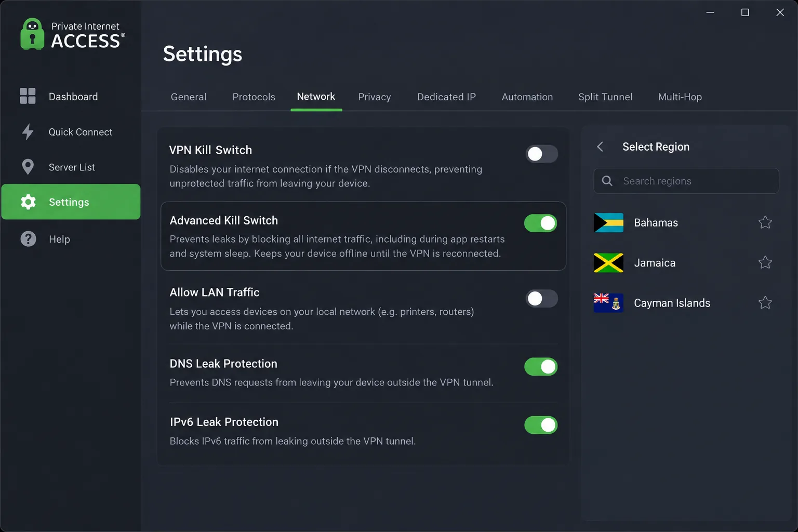Click the Settings page heading
The height and width of the screenshot is (532, 798).
[x=203, y=54]
